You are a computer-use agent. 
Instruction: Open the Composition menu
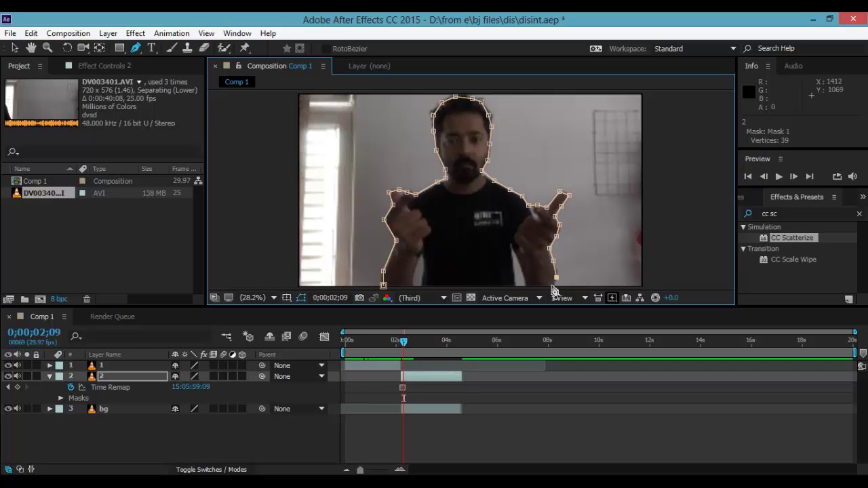(x=68, y=33)
